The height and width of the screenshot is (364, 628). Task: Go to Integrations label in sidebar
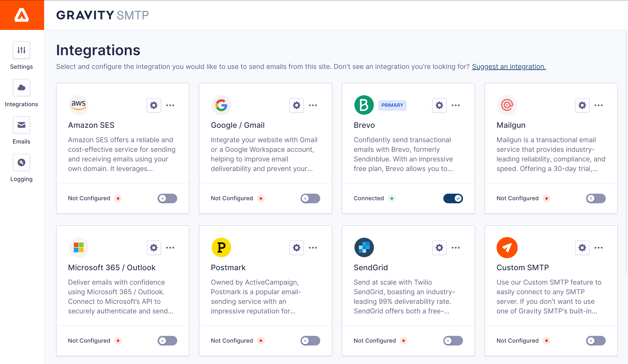(21, 104)
